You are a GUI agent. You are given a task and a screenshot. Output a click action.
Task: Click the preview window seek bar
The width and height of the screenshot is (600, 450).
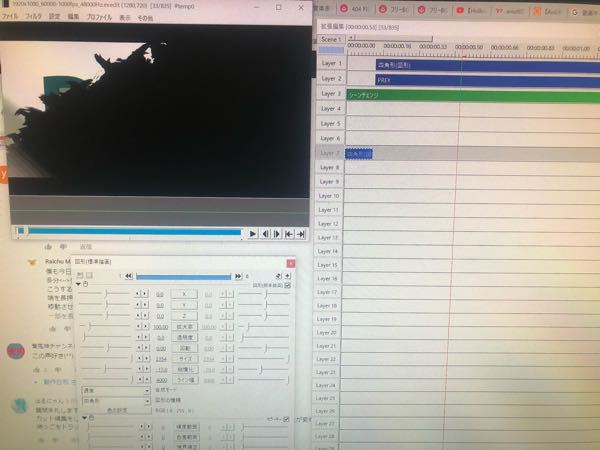128,232
